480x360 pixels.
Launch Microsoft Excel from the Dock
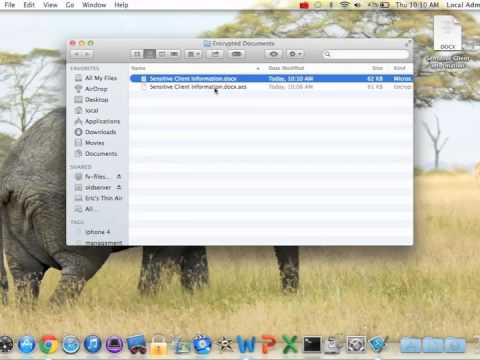(x=290, y=344)
